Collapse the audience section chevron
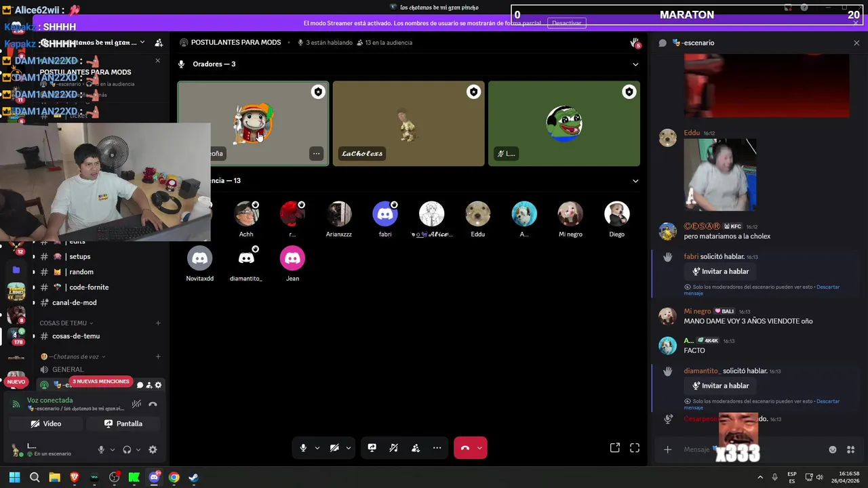868x488 pixels. pyautogui.click(x=635, y=181)
